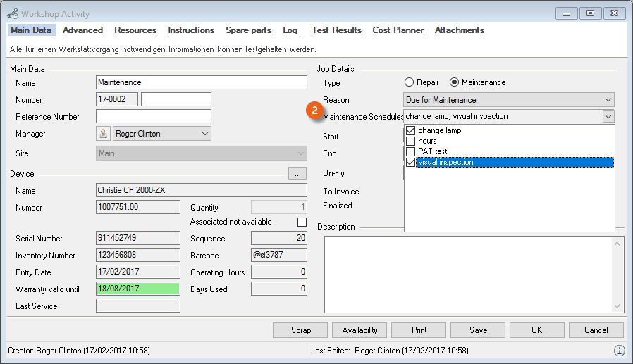Click the green Warranty valid until field
Screen dimensions: 633x364
(137, 289)
